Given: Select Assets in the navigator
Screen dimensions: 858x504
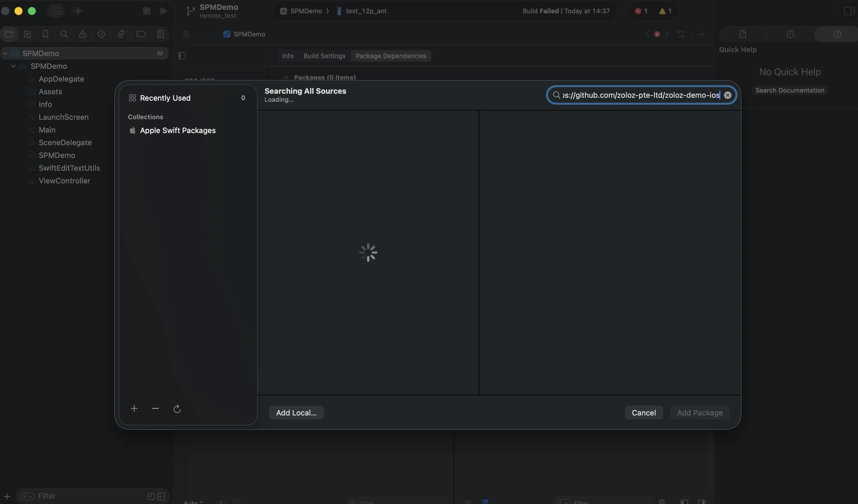Looking at the screenshot, I should pos(50,91).
